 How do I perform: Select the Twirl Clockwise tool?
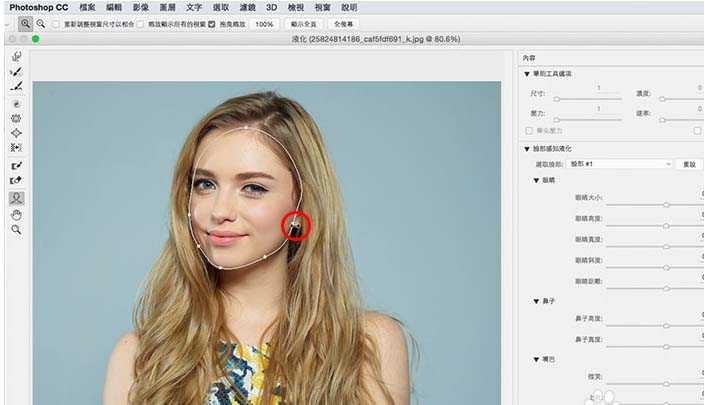coord(17,103)
